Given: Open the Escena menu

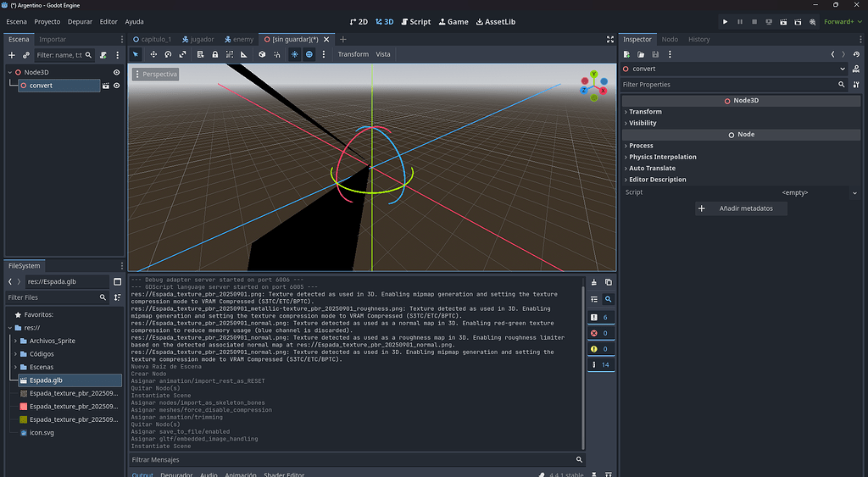Looking at the screenshot, I should pyautogui.click(x=17, y=21).
